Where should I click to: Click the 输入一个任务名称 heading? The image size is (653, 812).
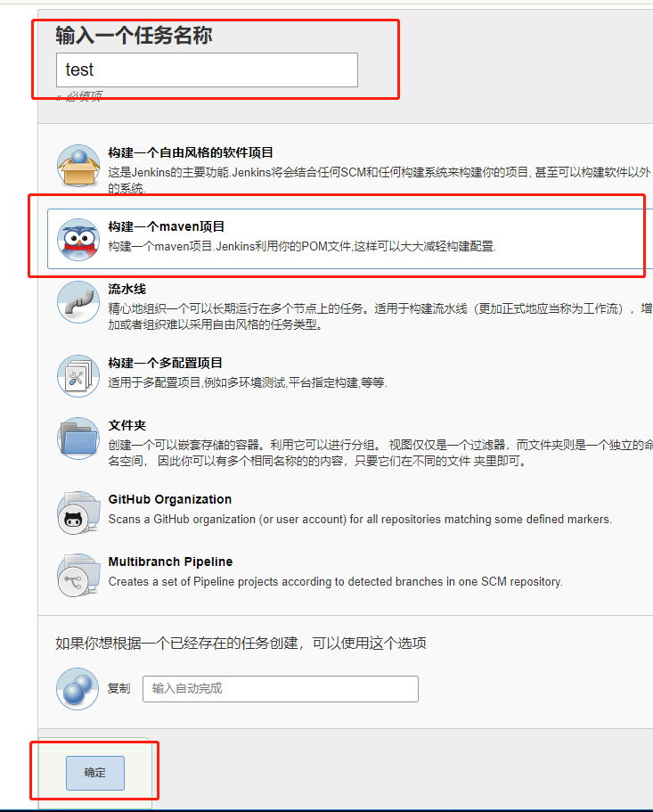click(134, 36)
